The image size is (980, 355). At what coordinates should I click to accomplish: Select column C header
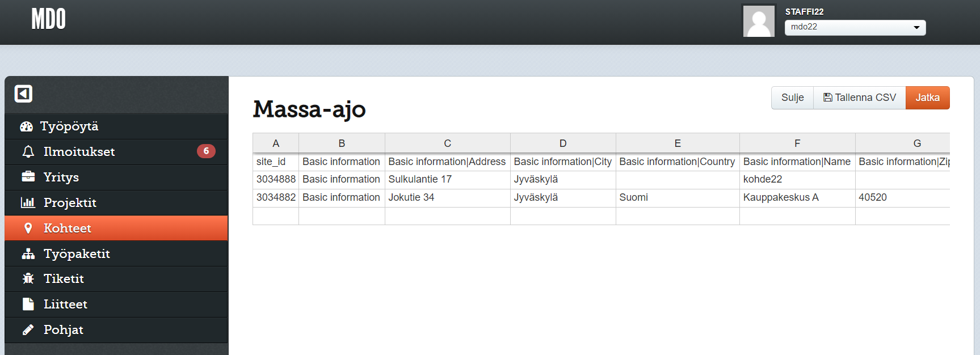pyautogui.click(x=447, y=143)
